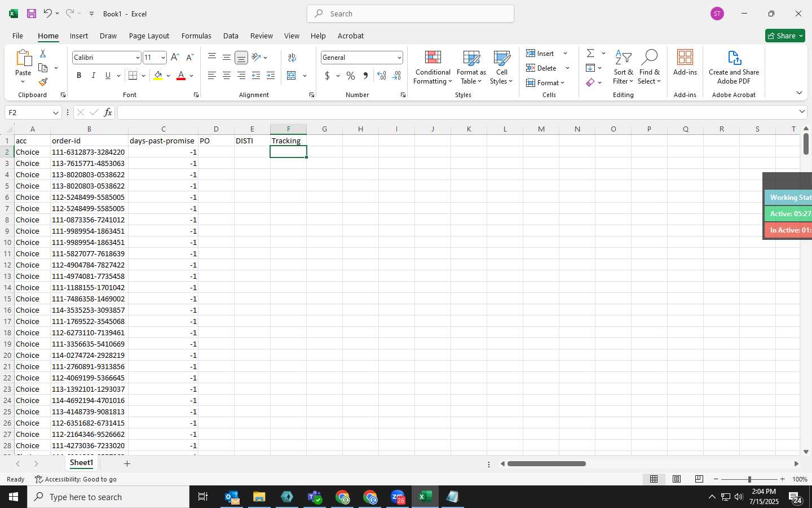Click the Insert cells button
This screenshot has width=812, height=508.
(540, 53)
